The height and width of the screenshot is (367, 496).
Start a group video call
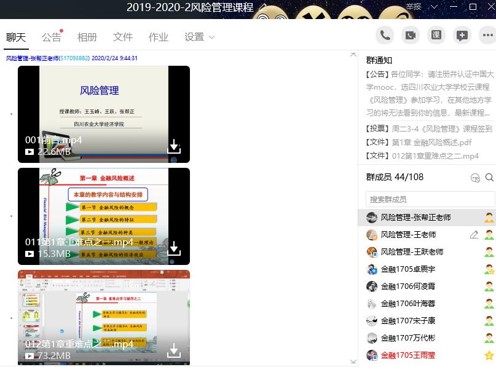click(410, 35)
